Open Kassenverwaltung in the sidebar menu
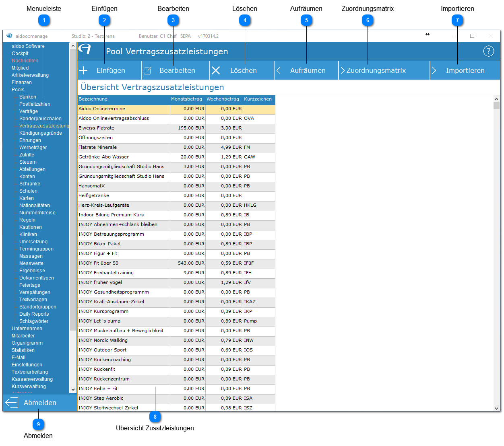Image resolution: width=504 pixels, height=446 pixels. tap(32, 379)
